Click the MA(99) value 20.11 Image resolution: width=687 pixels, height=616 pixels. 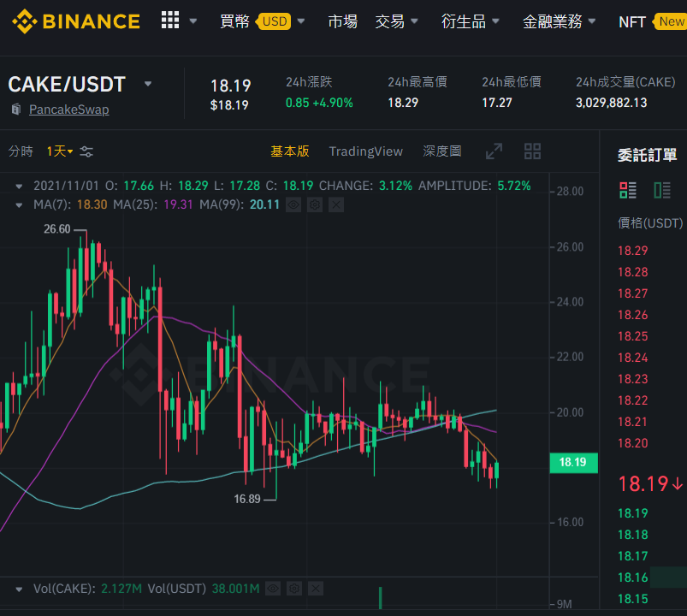pyautogui.click(x=264, y=204)
